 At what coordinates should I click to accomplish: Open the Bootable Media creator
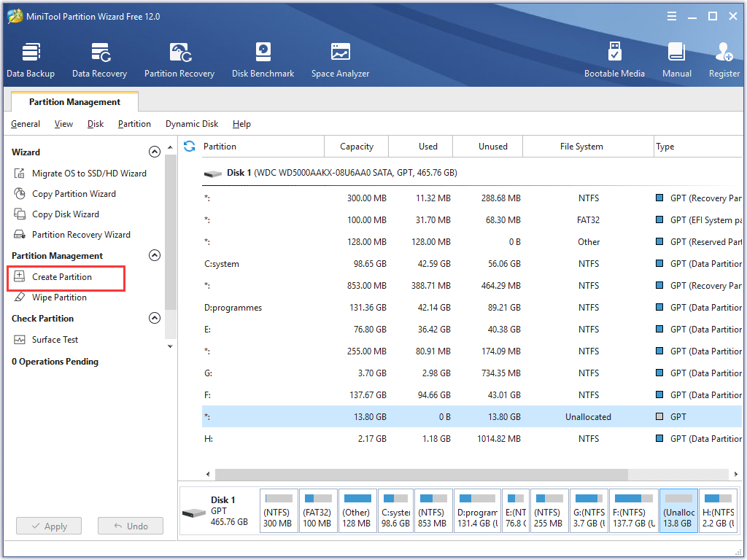pos(615,58)
